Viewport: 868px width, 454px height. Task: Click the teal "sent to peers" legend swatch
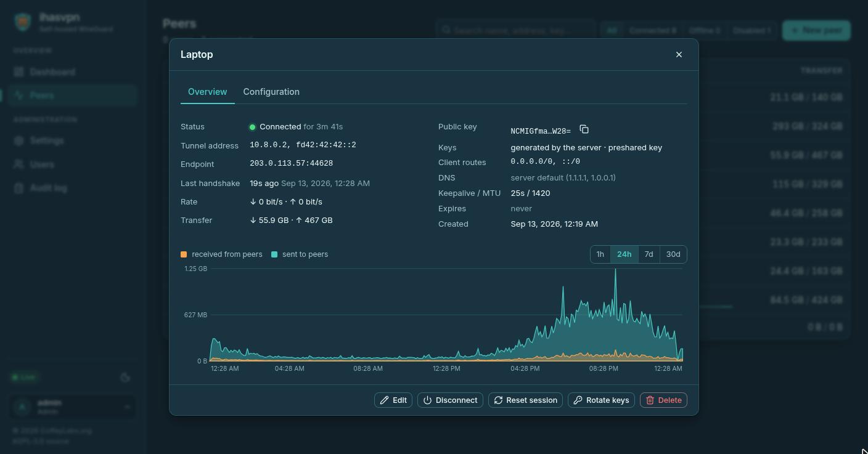click(274, 254)
